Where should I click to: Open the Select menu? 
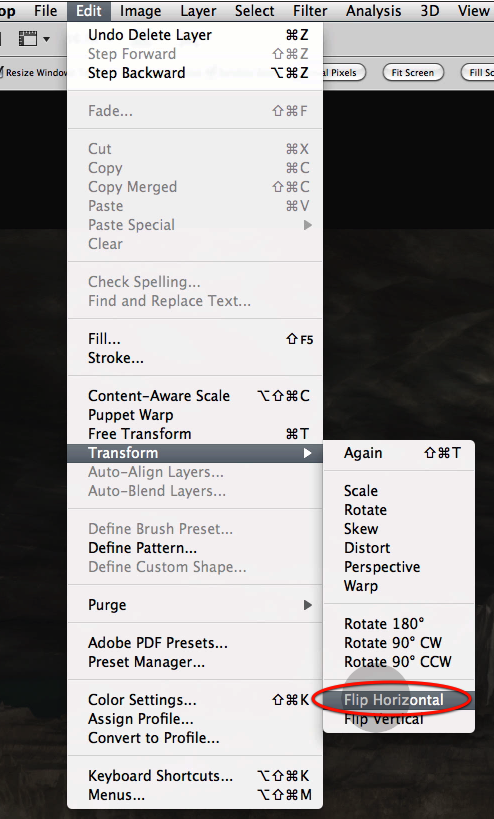[x=254, y=10]
